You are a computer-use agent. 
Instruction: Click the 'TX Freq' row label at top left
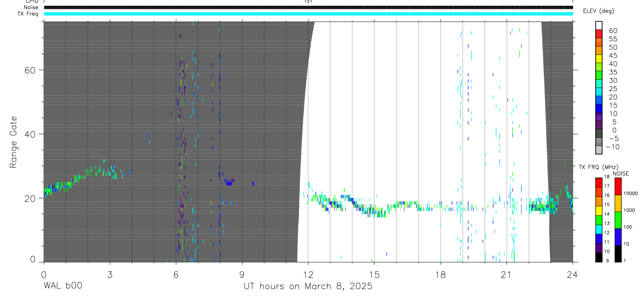29,14
